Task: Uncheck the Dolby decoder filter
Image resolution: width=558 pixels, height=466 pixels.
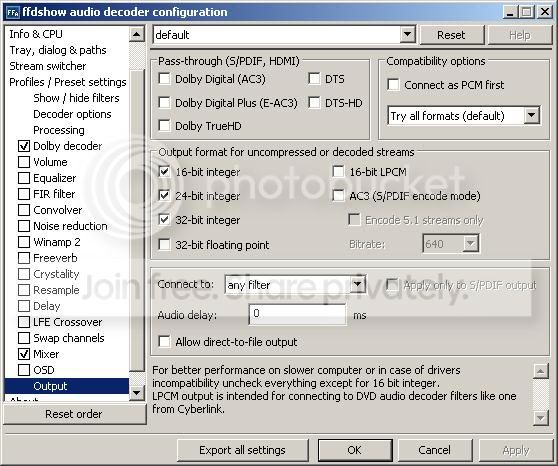Action: point(24,146)
